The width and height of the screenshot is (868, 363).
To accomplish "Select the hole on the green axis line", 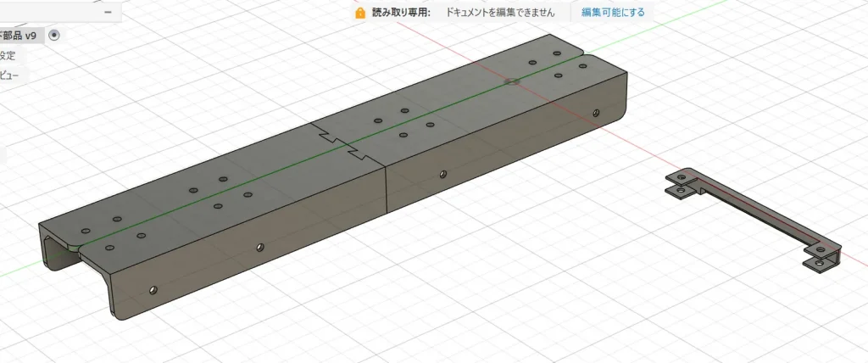I will pyautogui.click(x=511, y=82).
